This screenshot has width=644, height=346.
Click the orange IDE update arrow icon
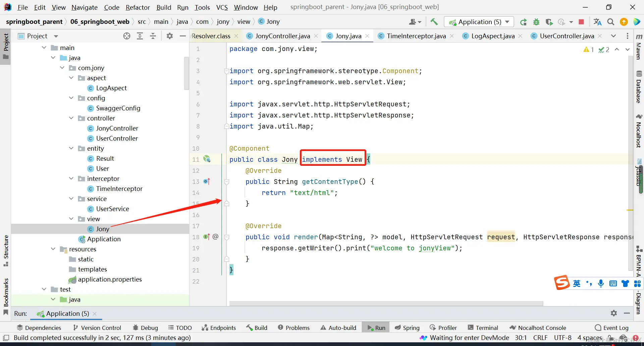coord(624,22)
